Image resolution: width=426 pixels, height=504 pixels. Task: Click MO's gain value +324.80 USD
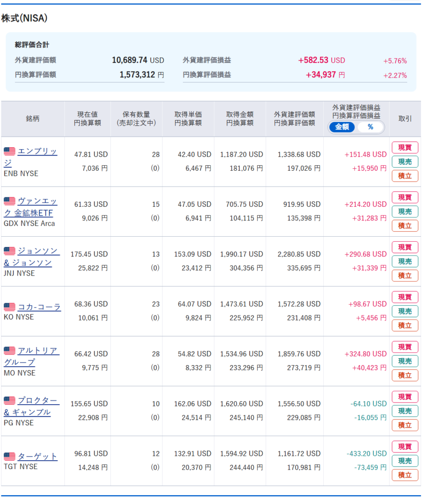365,353
